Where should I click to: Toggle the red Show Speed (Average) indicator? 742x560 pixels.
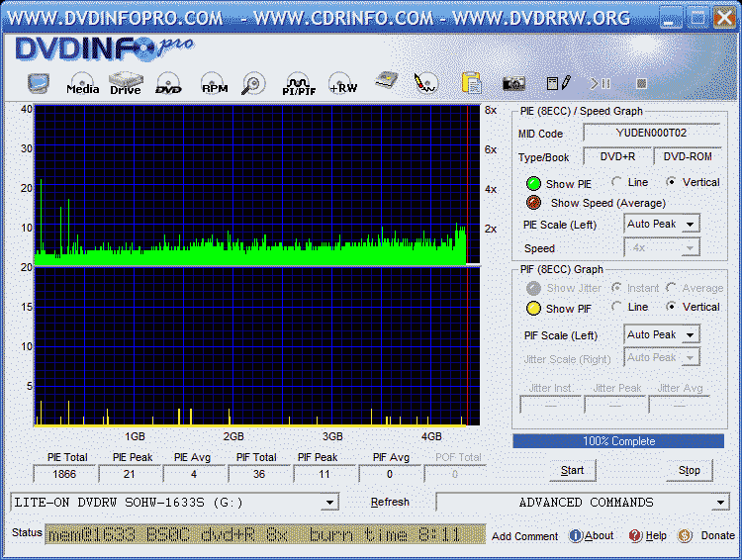click(x=534, y=203)
